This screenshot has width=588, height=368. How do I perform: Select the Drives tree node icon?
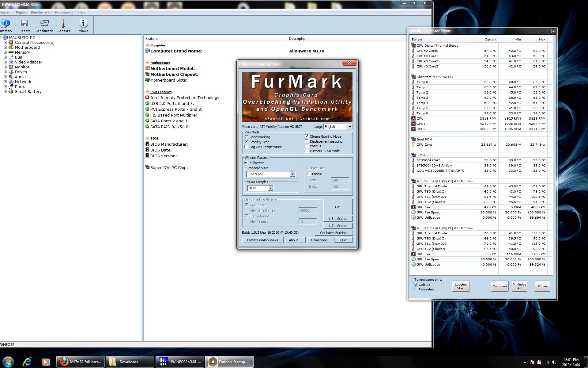[11, 72]
